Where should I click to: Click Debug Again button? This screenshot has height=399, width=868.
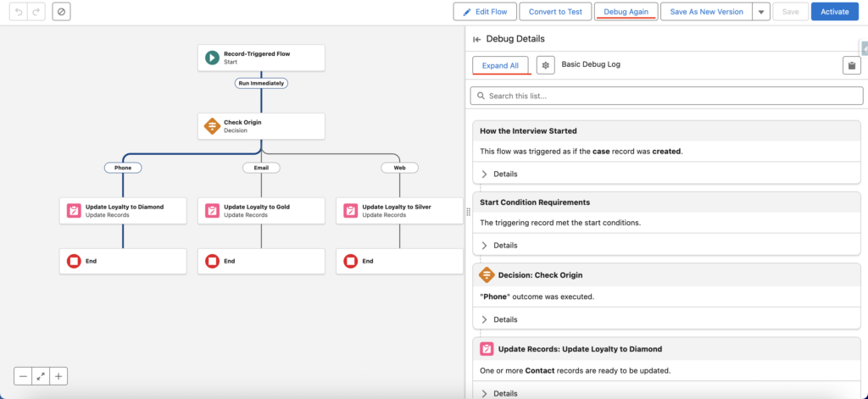[626, 12]
